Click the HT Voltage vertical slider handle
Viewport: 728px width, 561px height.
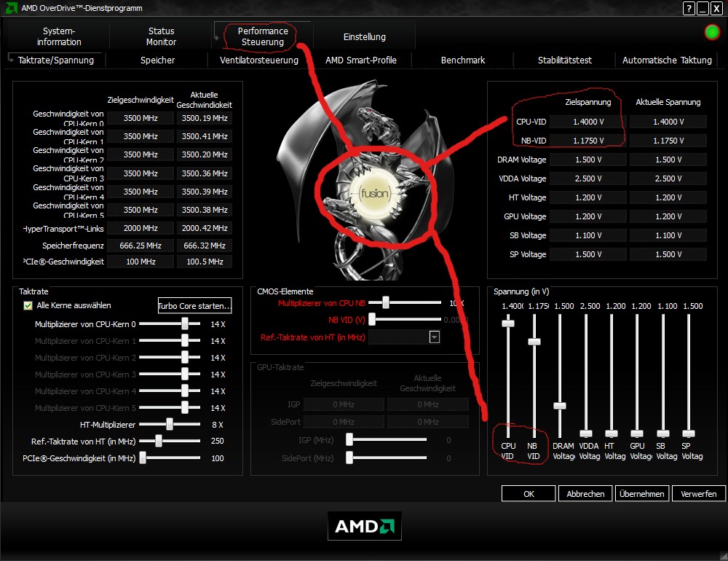611,433
